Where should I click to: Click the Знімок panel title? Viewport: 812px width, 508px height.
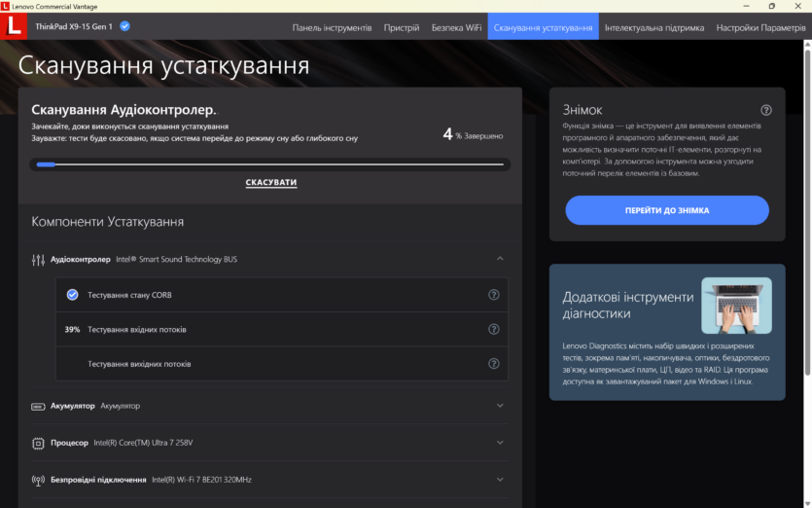[x=583, y=110]
